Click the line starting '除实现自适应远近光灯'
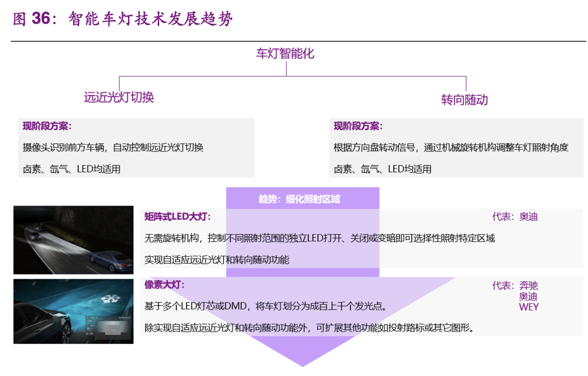Viewport: 588px width, 376px height. (x=309, y=328)
